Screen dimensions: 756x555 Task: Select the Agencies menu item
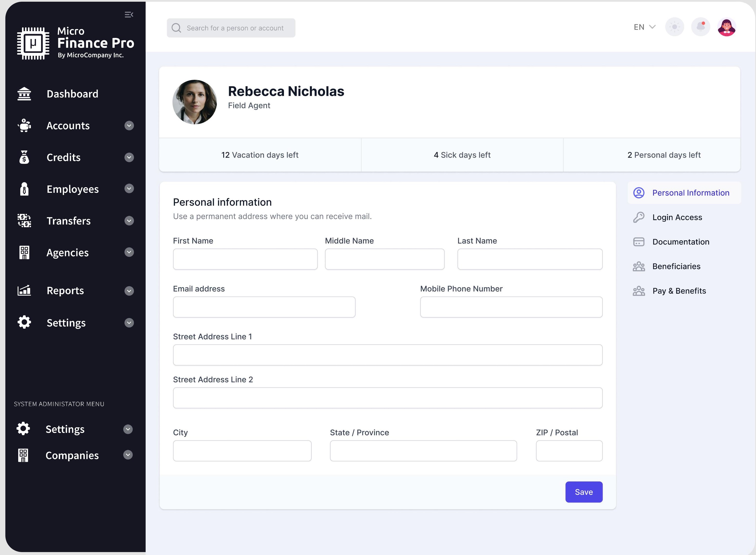point(67,252)
